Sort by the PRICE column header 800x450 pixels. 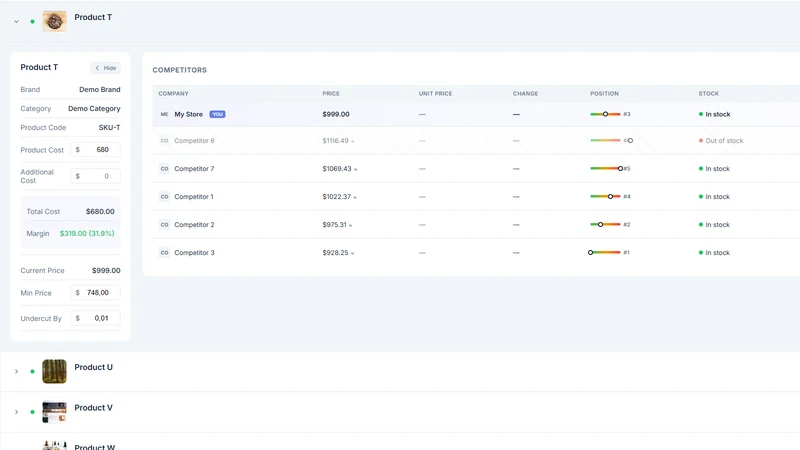tap(331, 93)
